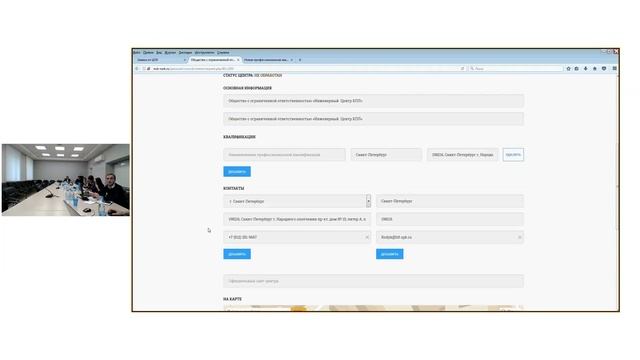The height and width of the screenshot is (360, 640).
Task: Click the phone number field
Action: point(297,237)
